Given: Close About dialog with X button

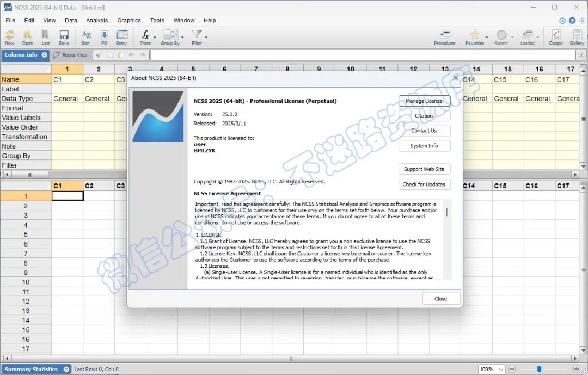Looking at the screenshot, I should click(x=456, y=78).
